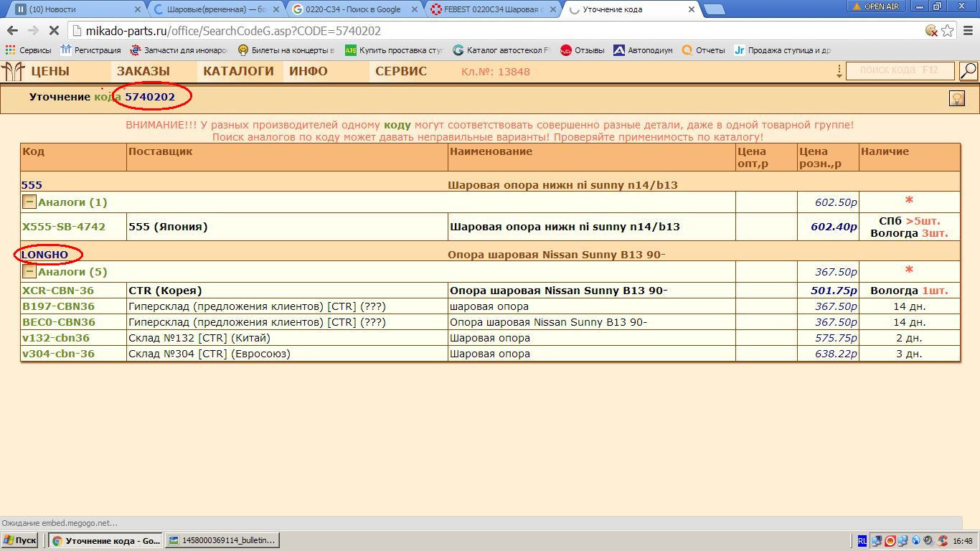Screen dimensions: 980x551
Task: Open the ЗАКАЗЫ menu
Action: pyautogui.click(x=143, y=71)
